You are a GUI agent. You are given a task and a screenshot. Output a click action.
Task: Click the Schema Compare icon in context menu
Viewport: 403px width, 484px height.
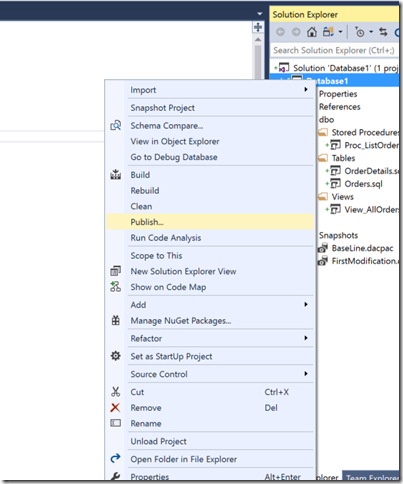coord(116,126)
